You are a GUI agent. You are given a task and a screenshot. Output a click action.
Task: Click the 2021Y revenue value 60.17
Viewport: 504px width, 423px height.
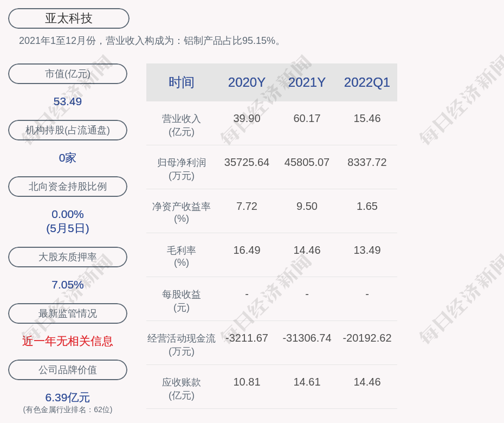pos(307,118)
